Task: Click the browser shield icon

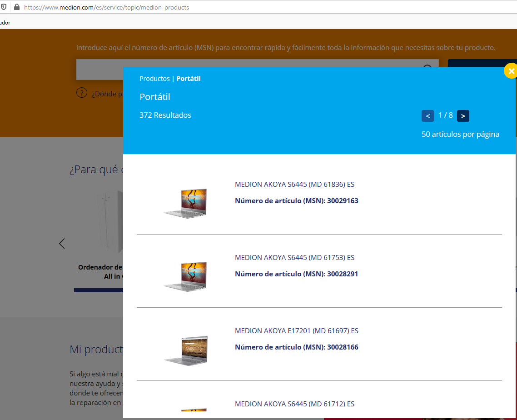Action: click(4, 7)
